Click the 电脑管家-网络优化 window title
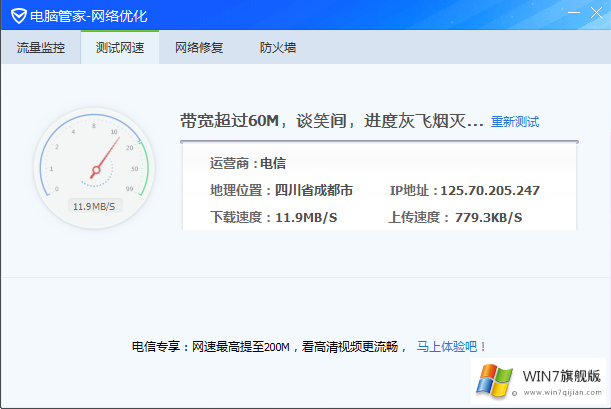 click(x=89, y=16)
